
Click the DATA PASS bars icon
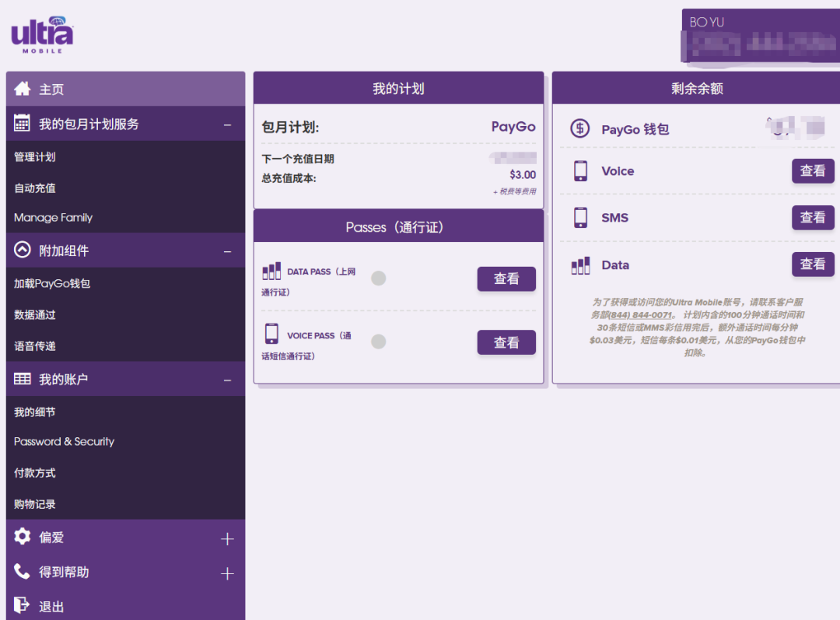[271, 271]
